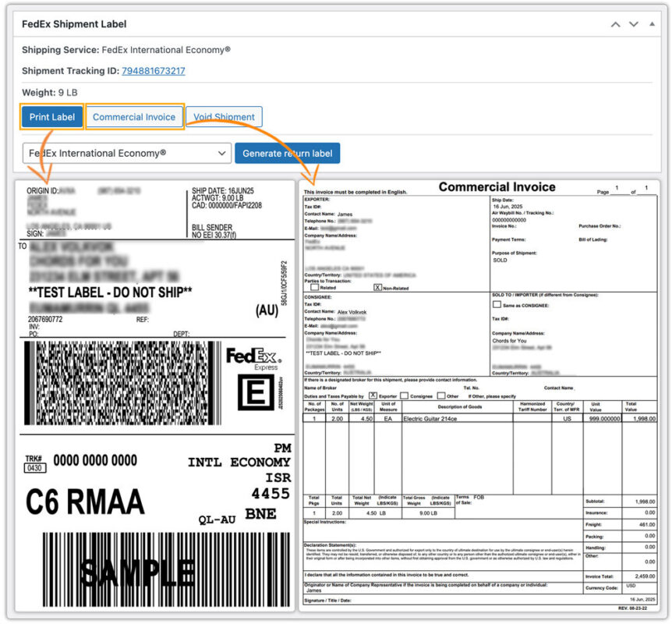The image size is (672, 624).
Task: Click the Total Gross Weight 9.00 LB cell
Action: tap(428, 513)
